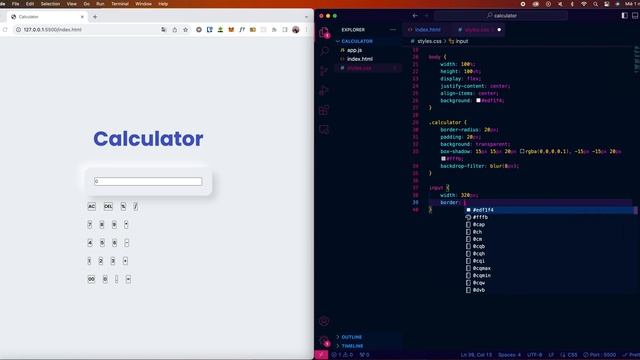Click the ports forwarded indicator in status bar
The height and width of the screenshot is (360, 640).
[364, 355]
